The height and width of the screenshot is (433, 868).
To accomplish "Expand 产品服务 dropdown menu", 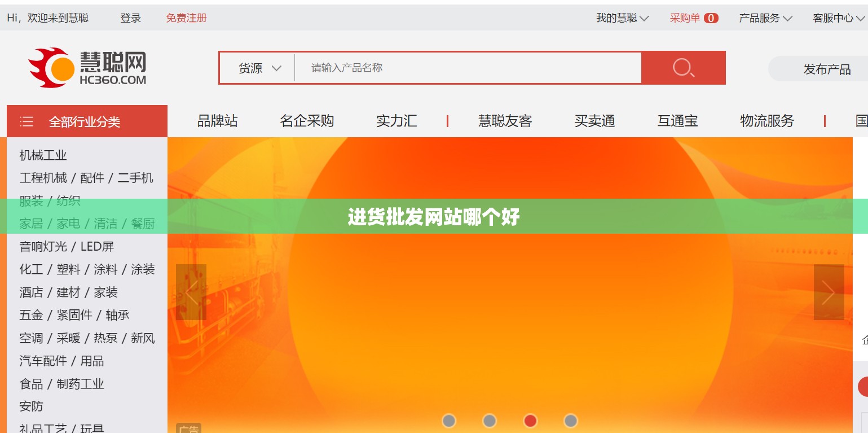I will (765, 18).
